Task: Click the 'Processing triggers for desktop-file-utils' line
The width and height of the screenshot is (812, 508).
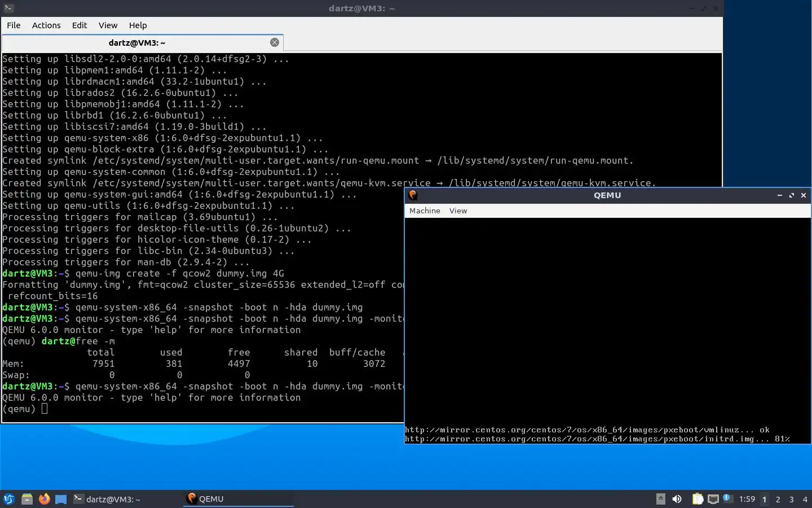Action: click(176, 228)
